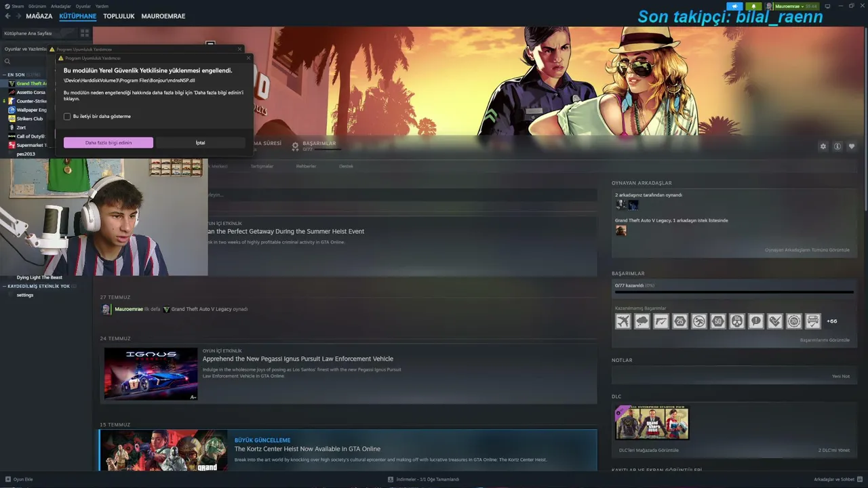Click the library grid view icon

click(85, 33)
